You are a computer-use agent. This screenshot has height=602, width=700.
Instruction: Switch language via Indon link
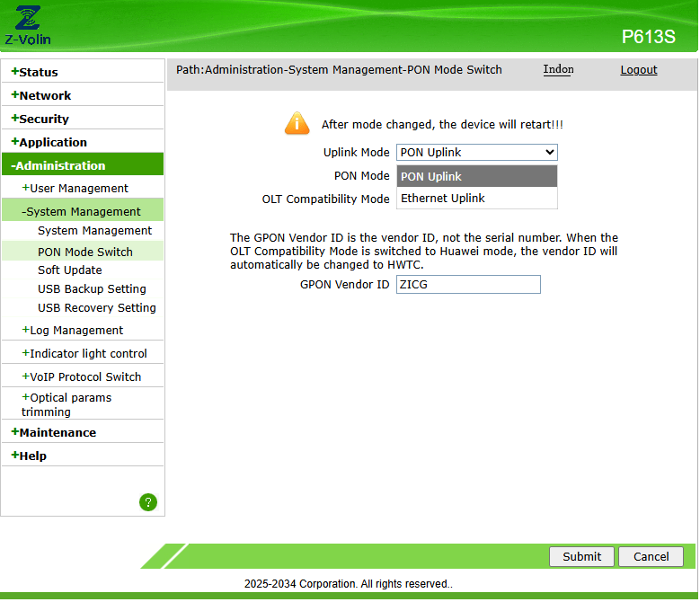click(x=558, y=69)
